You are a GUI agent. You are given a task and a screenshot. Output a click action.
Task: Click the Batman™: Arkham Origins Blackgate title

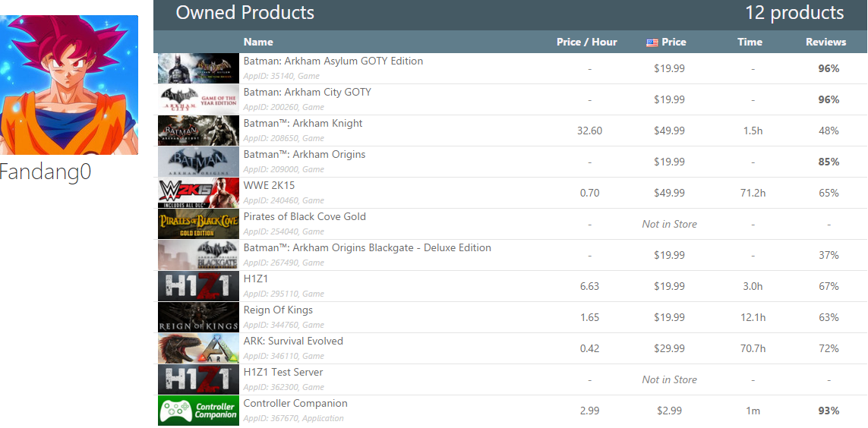pos(367,247)
